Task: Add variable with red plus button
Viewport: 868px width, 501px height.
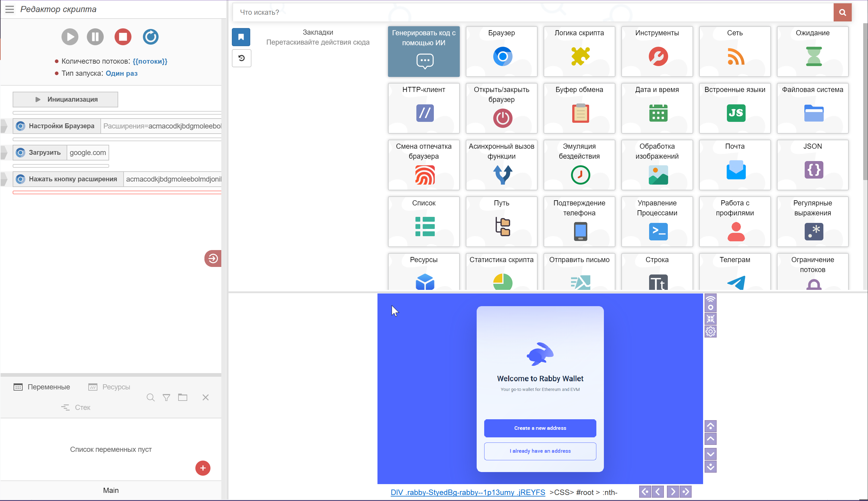Action: coord(203,468)
